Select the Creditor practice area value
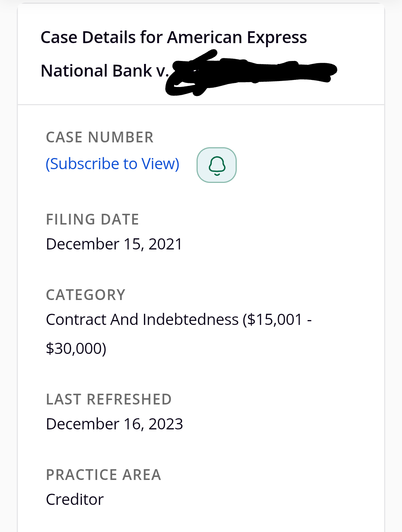 pos(75,500)
